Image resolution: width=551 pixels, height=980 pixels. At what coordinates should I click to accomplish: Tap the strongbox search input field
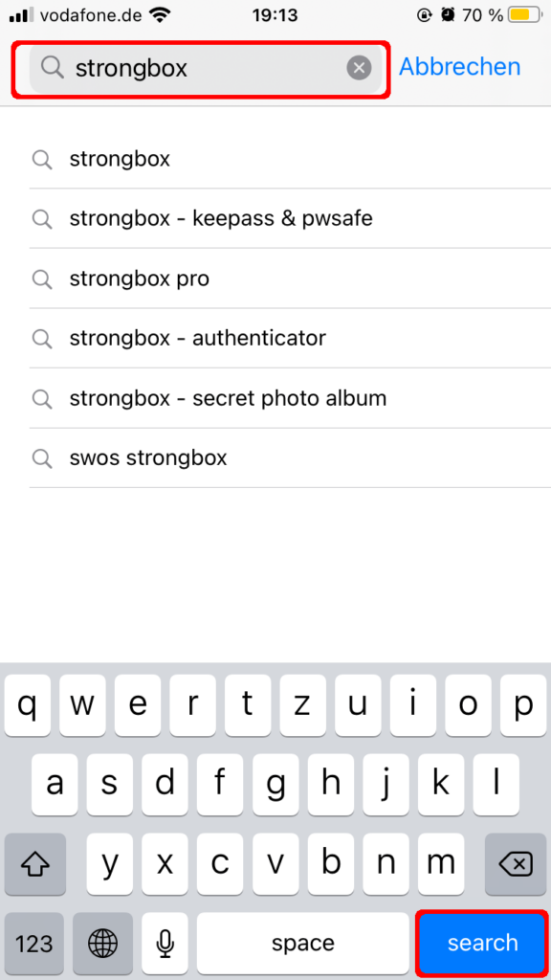206,68
